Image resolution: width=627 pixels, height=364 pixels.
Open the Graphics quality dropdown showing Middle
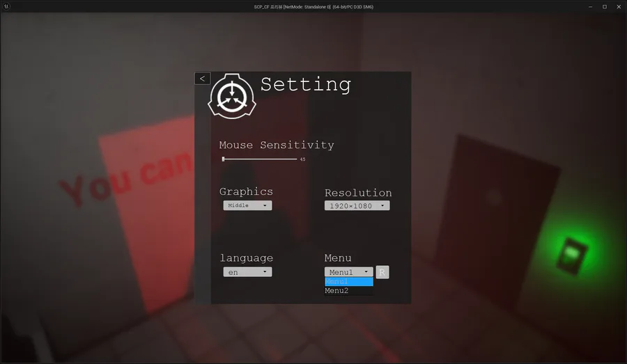pos(247,205)
